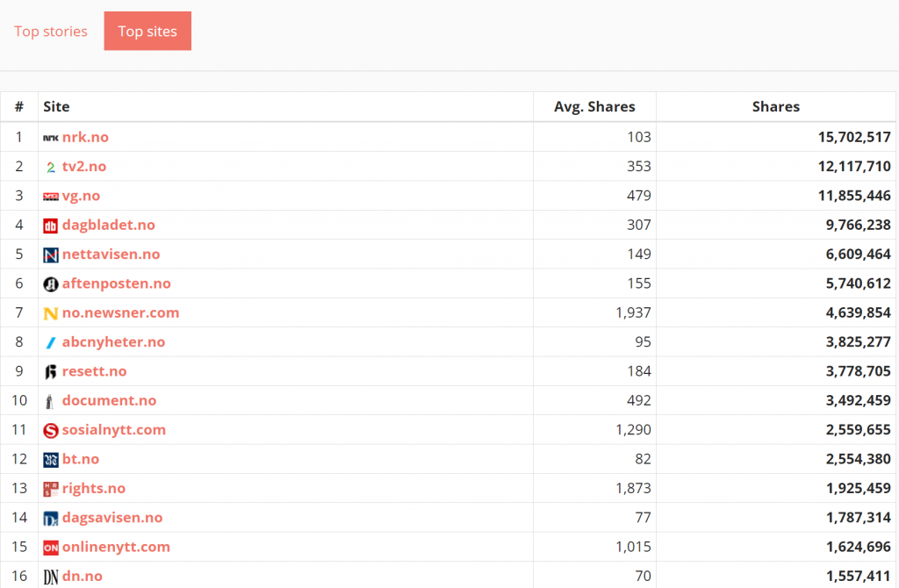Click the red Sosialnytt S icon
This screenshot has height=588, width=899.
(51, 430)
